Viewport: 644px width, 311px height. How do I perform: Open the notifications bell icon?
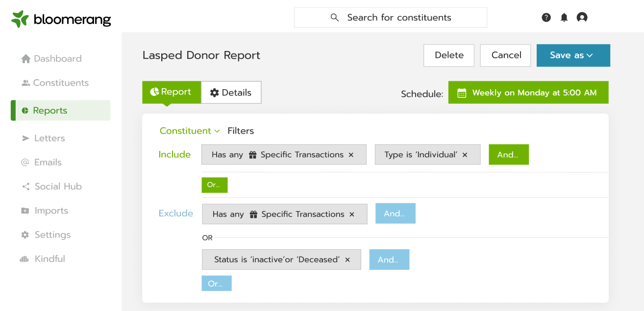coord(564,18)
